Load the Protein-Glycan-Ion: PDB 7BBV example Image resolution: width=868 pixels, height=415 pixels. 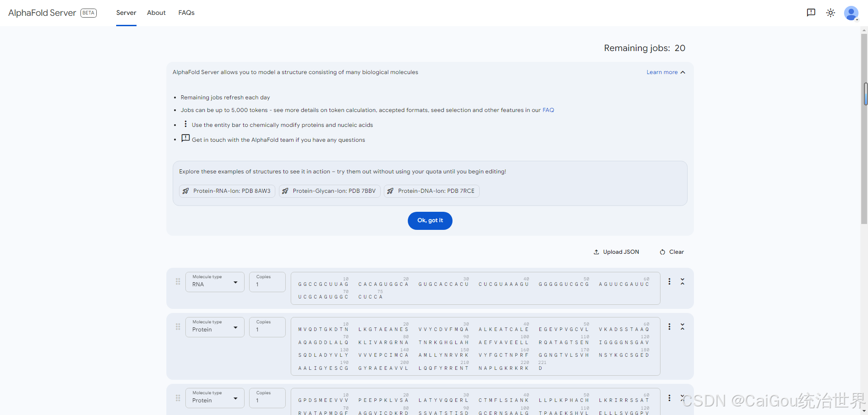[x=330, y=191]
